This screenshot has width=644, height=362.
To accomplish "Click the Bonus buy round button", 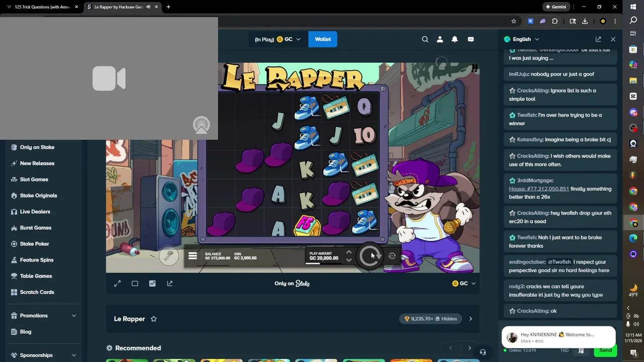I will (169, 256).
